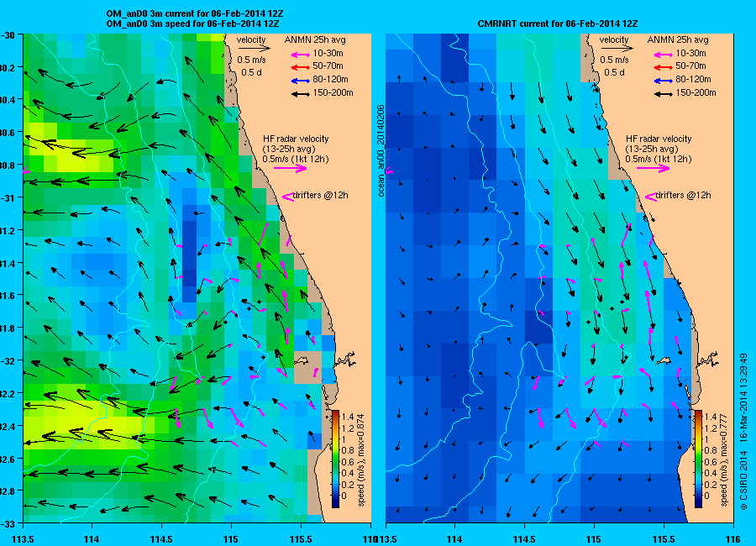The width and height of the screenshot is (756, 546).
Task: Click the CSIRO 2014 copyright timestamp text
Action: (x=743, y=432)
